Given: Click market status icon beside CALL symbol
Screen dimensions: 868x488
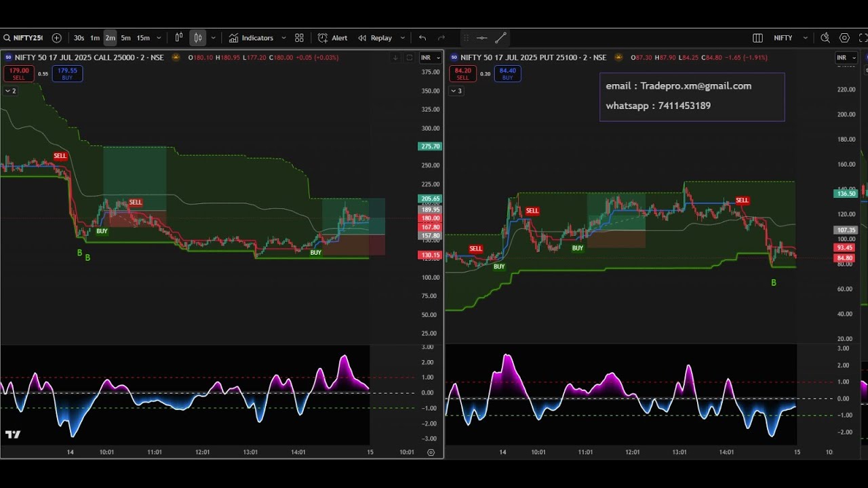Looking at the screenshot, I should [x=176, y=58].
